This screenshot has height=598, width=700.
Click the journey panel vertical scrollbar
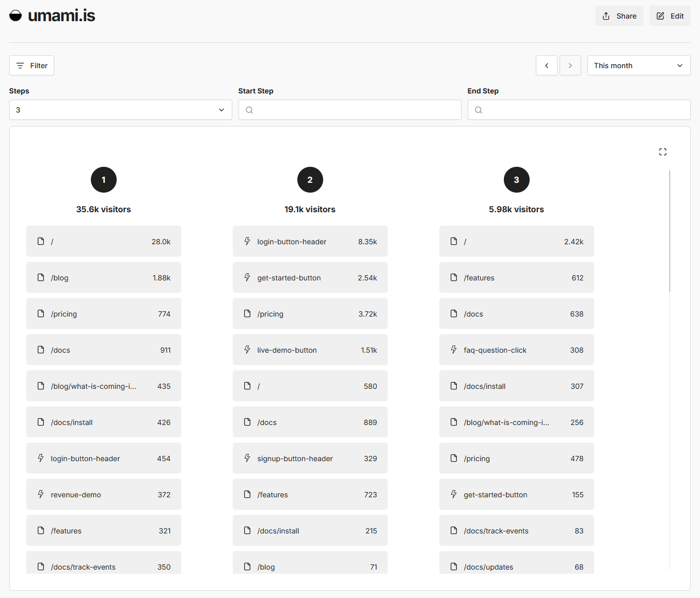[x=670, y=231]
